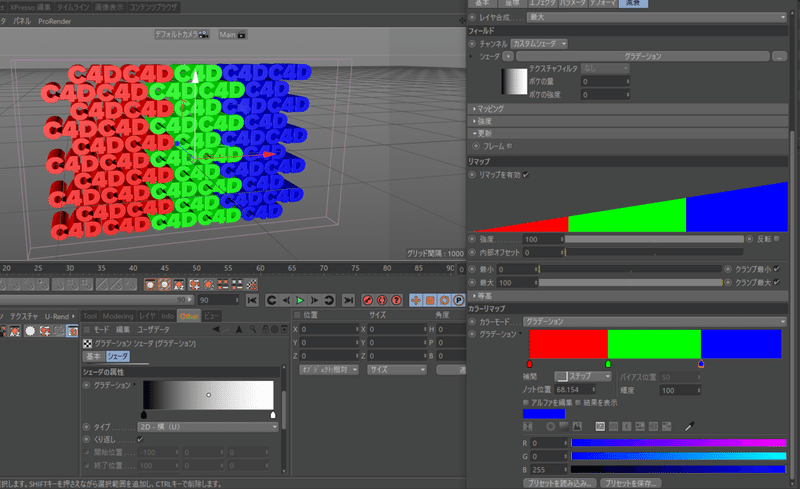Enable アルファを編集 checkbox

click(526, 403)
